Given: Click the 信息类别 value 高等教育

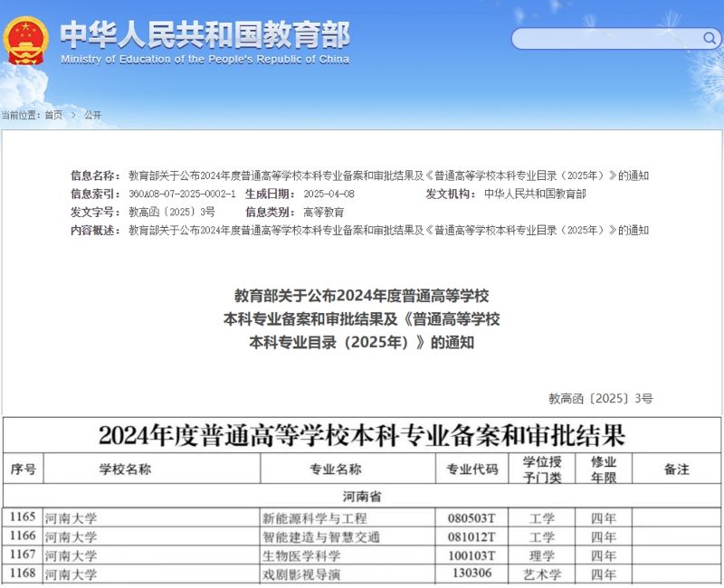Looking at the screenshot, I should coord(323,213).
